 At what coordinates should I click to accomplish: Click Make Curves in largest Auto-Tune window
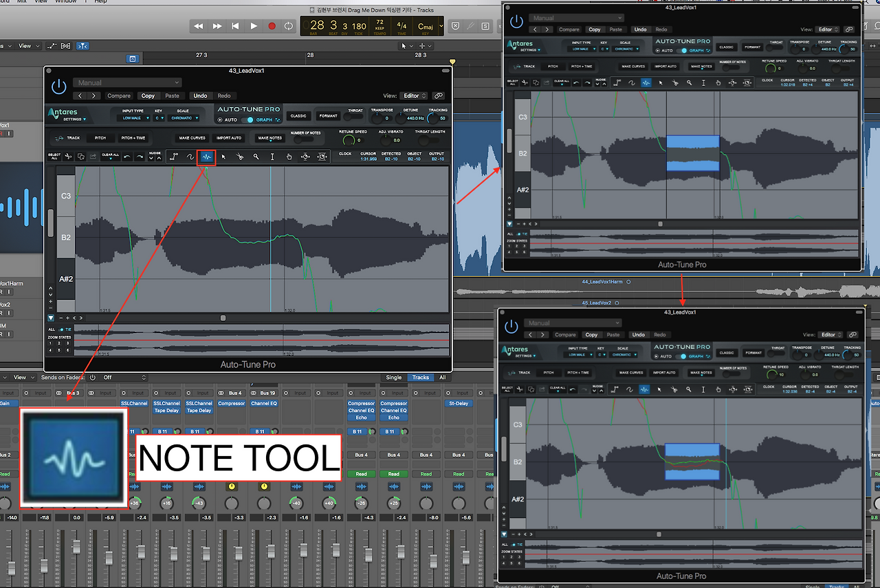pyautogui.click(x=192, y=138)
